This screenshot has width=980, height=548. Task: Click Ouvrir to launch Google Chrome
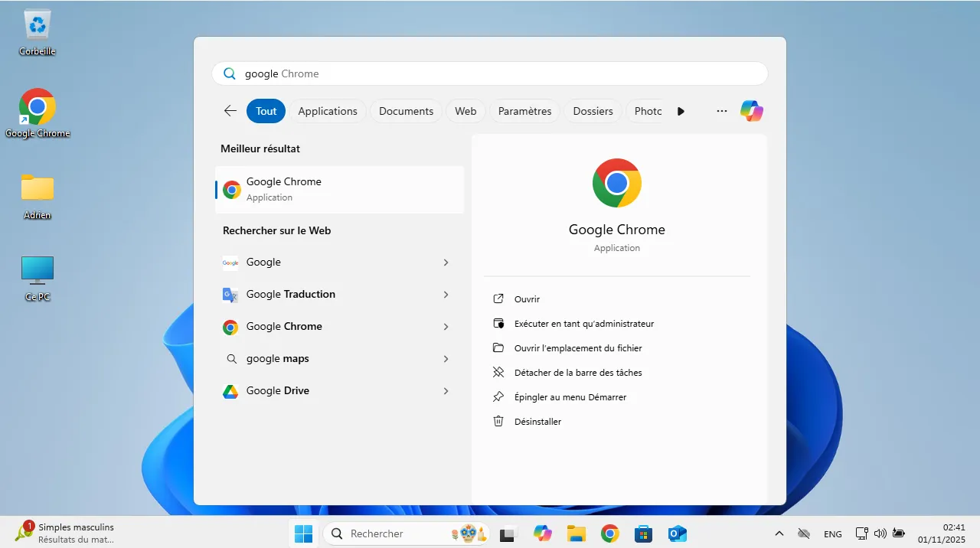[525, 298]
